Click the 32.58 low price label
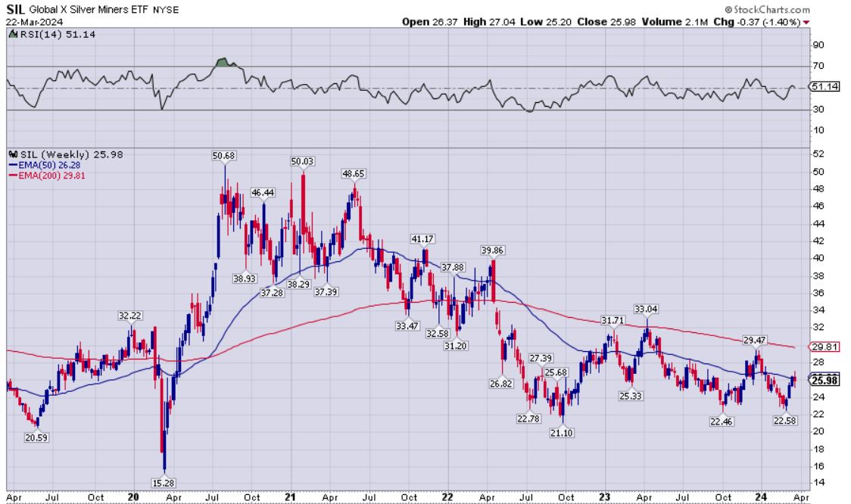This screenshot has width=851, height=504. (438, 334)
